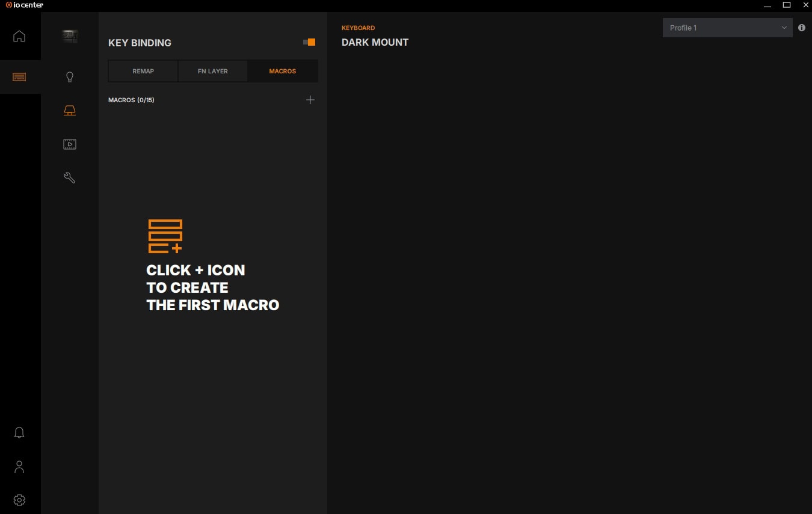
Task: Click the large orange create-macro illustration
Action: point(165,236)
